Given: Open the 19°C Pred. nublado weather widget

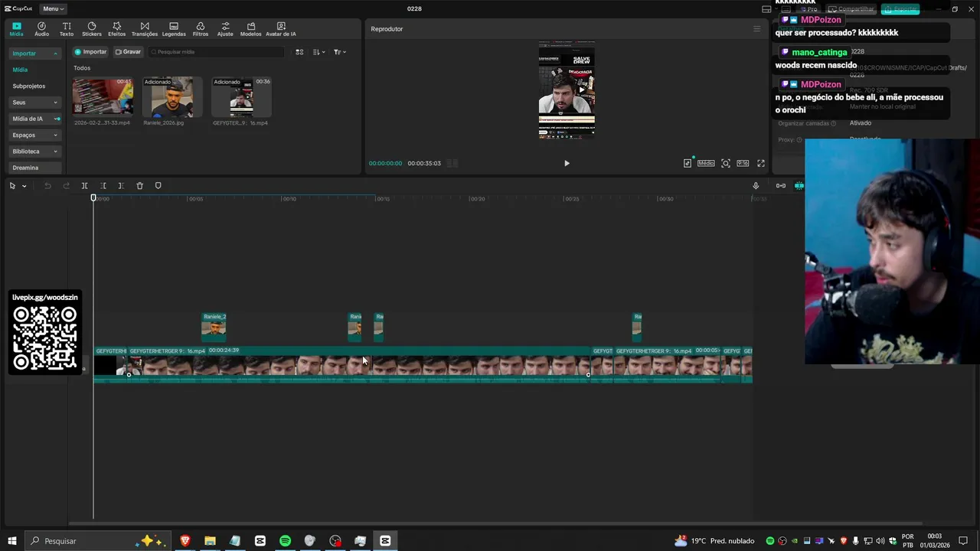Looking at the screenshot, I should tap(714, 541).
